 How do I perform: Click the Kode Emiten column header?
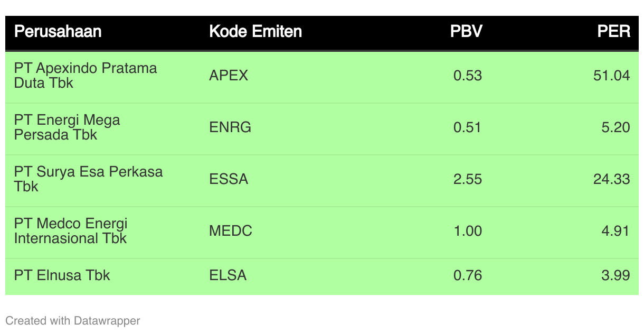[x=255, y=31]
